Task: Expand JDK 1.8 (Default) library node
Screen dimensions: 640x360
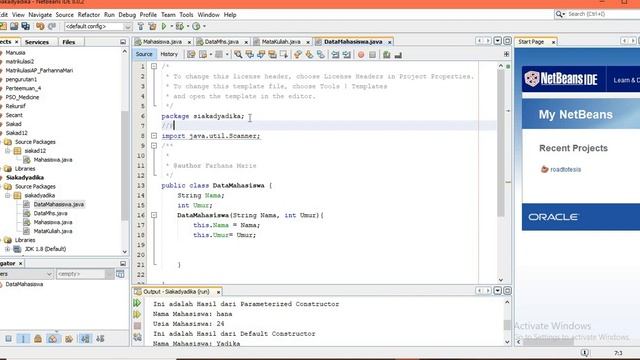Action: [x=7, y=249]
